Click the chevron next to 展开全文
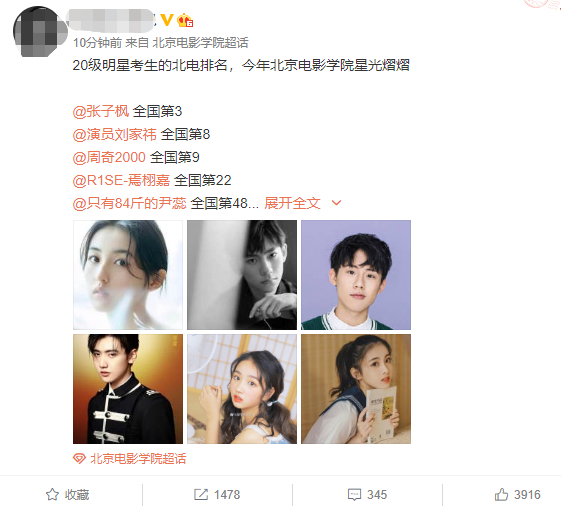 (336, 203)
